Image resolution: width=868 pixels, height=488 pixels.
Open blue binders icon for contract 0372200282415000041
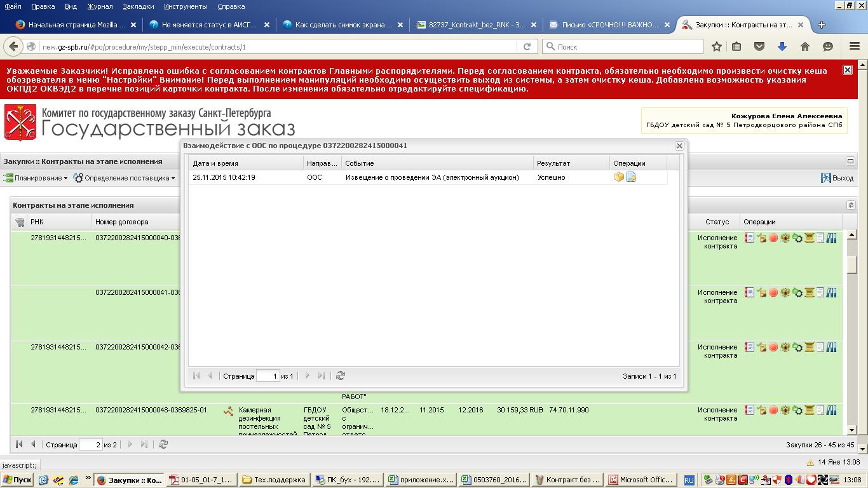[831, 292]
